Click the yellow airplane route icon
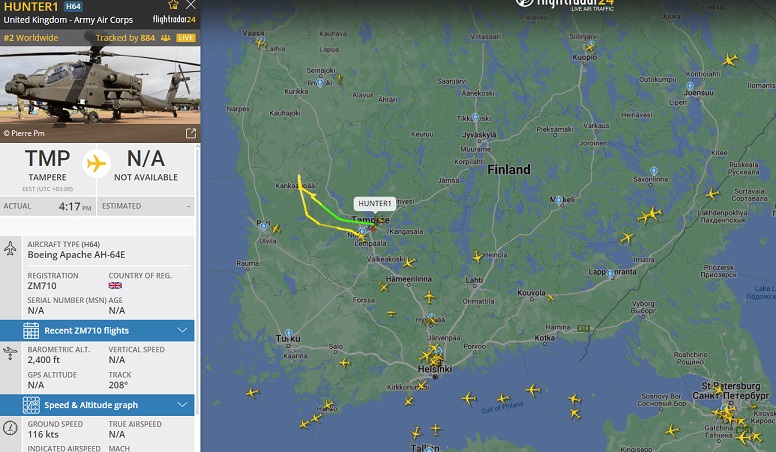The height and width of the screenshot is (452, 776). pos(97,163)
